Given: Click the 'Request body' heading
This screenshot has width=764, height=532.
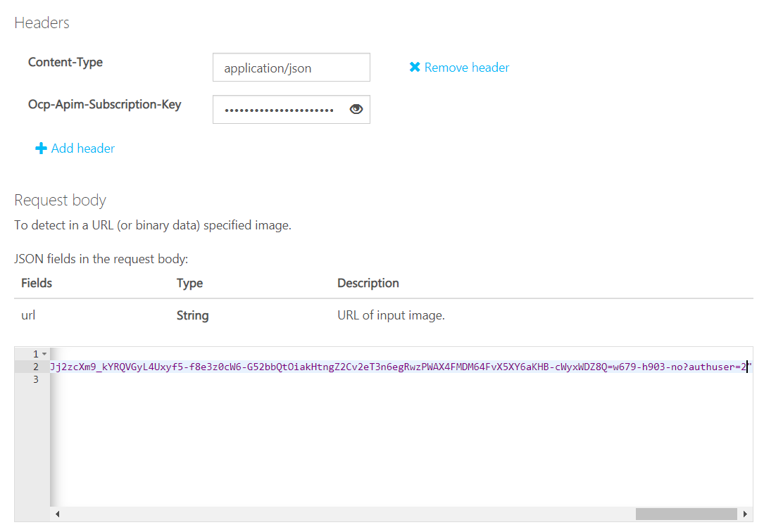Looking at the screenshot, I should (x=60, y=200).
